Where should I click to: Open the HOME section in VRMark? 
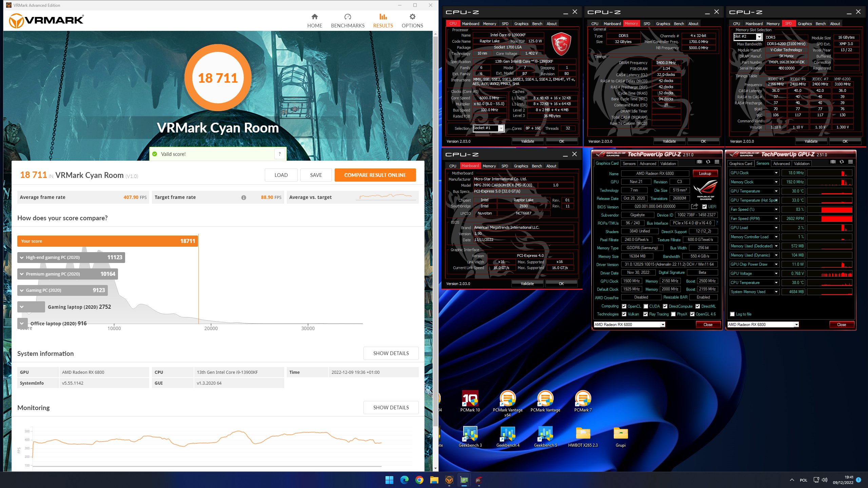tap(315, 21)
